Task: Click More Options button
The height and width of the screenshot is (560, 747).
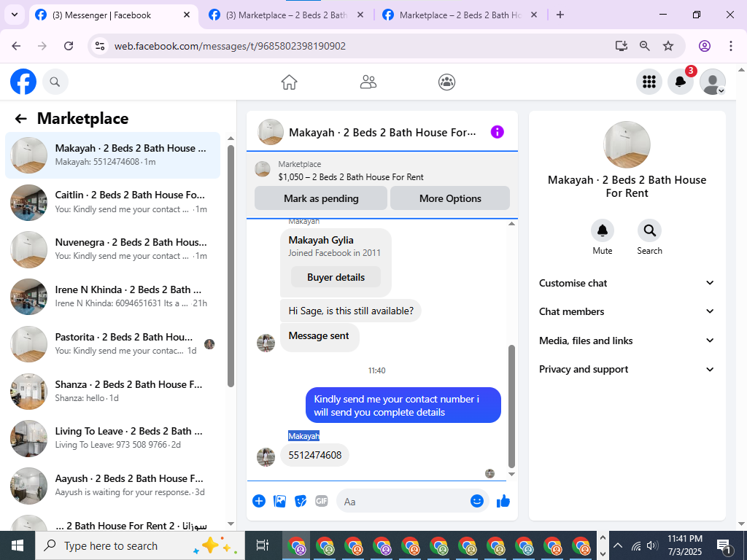Action: pos(449,198)
